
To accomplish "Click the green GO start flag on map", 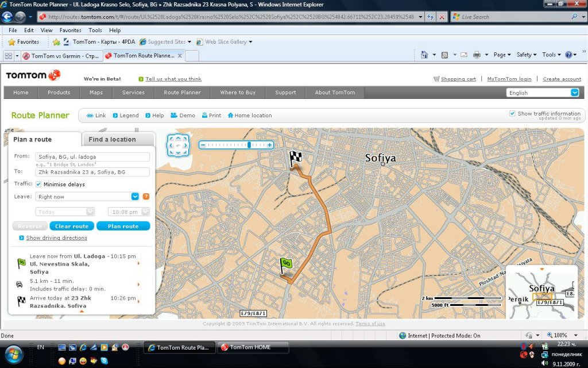I will pos(285,264).
